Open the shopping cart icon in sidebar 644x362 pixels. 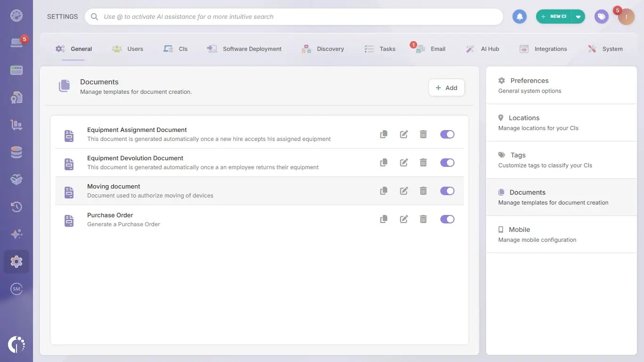[x=17, y=125]
